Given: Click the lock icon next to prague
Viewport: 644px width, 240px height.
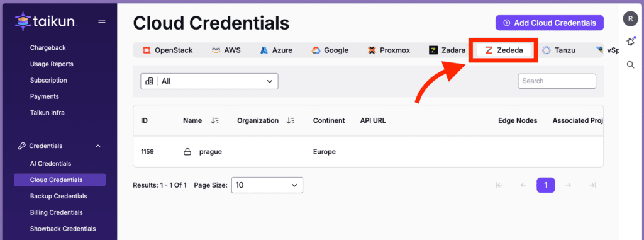Looking at the screenshot, I should (x=187, y=152).
